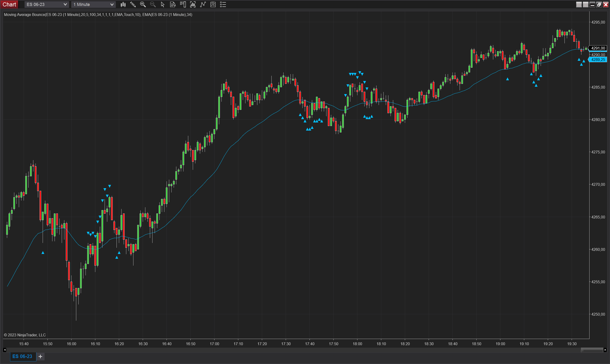Click the 16:00 time axis label

point(71,344)
